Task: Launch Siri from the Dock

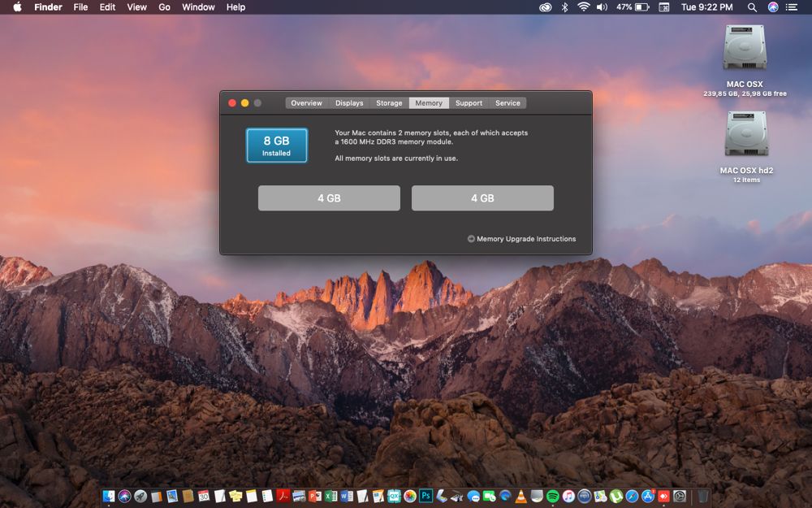Action: tap(125, 496)
